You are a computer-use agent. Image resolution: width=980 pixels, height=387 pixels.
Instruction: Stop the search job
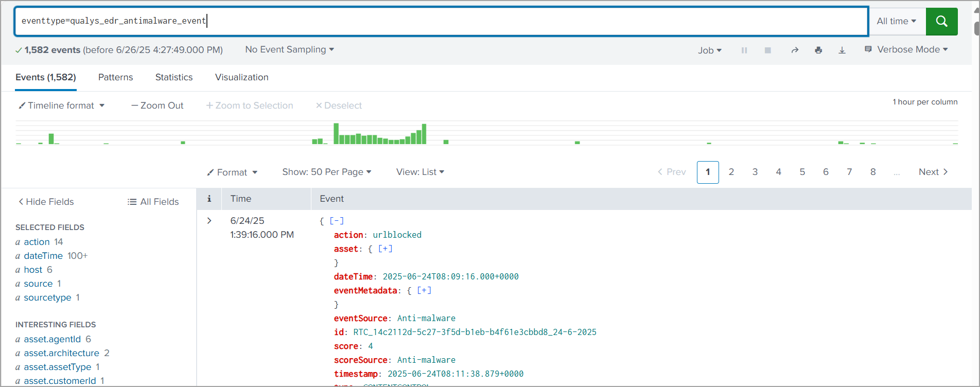767,50
